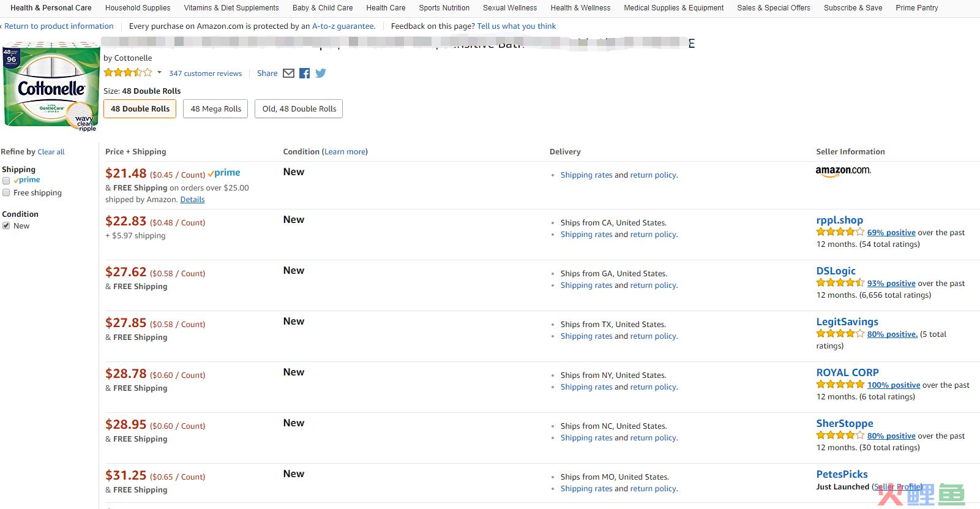Open return policy for rppl.shop offer

(653, 235)
